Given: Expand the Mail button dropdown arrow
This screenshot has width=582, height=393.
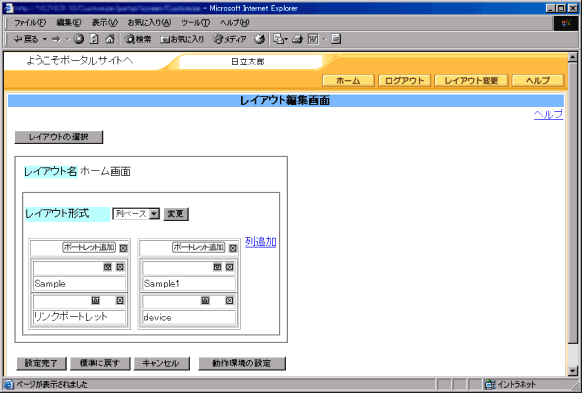Looking at the screenshot, I should click(286, 39).
